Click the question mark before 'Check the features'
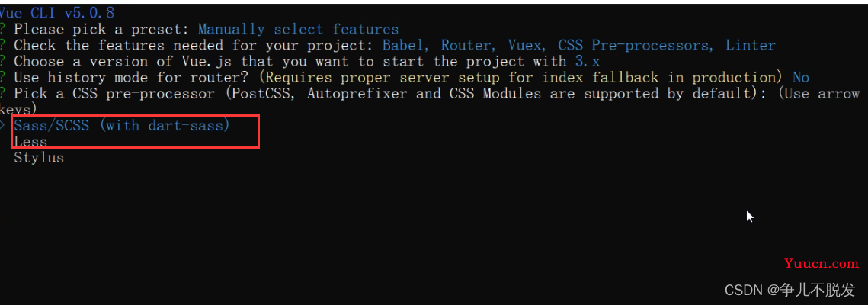Image resolution: width=868 pixels, height=305 pixels. click(x=3, y=46)
